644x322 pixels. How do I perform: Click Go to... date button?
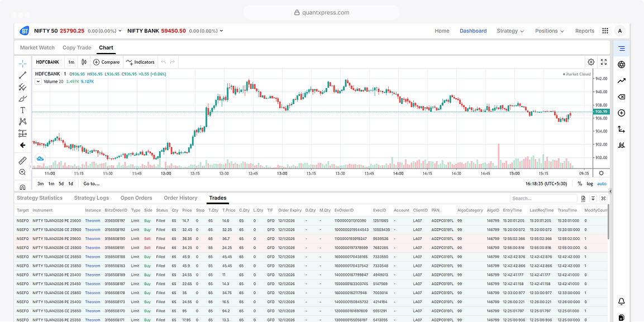point(92,184)
